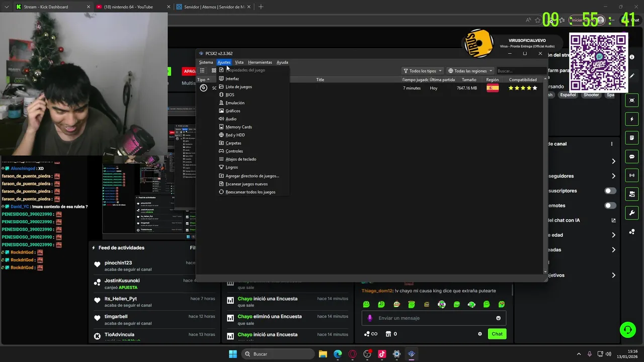Click the Enviar un mensaje chat field
This screenshot has height=362, width=644.
click(x=434, y=318)
